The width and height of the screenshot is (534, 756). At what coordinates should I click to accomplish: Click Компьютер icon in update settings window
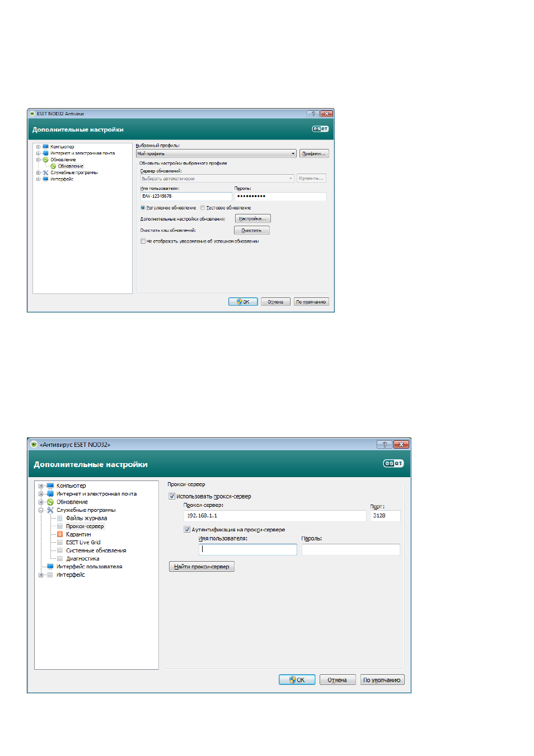tap(46, 147)
